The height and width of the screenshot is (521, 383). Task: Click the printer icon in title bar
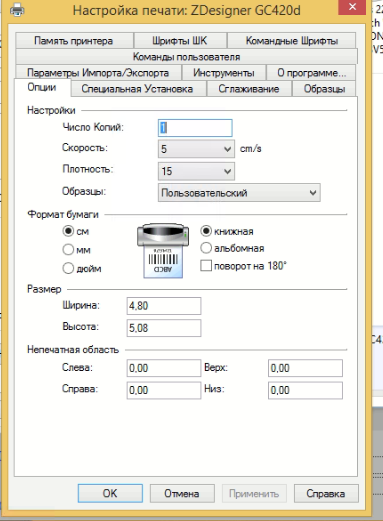coord(17,10)
